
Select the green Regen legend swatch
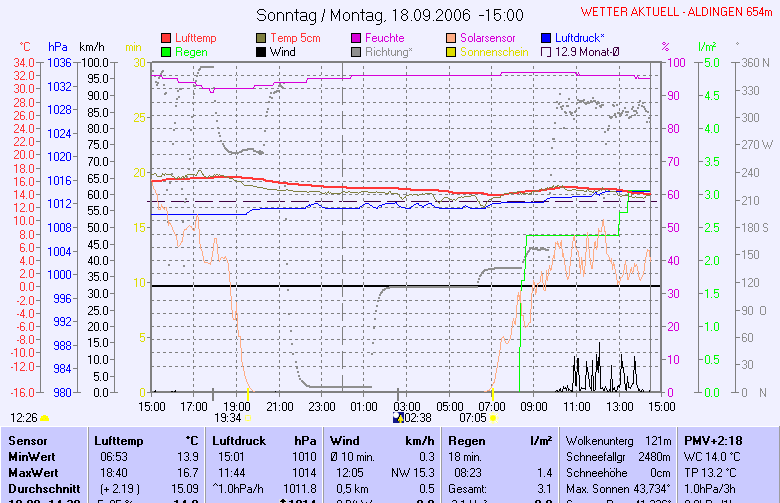[x=166, y=51]
